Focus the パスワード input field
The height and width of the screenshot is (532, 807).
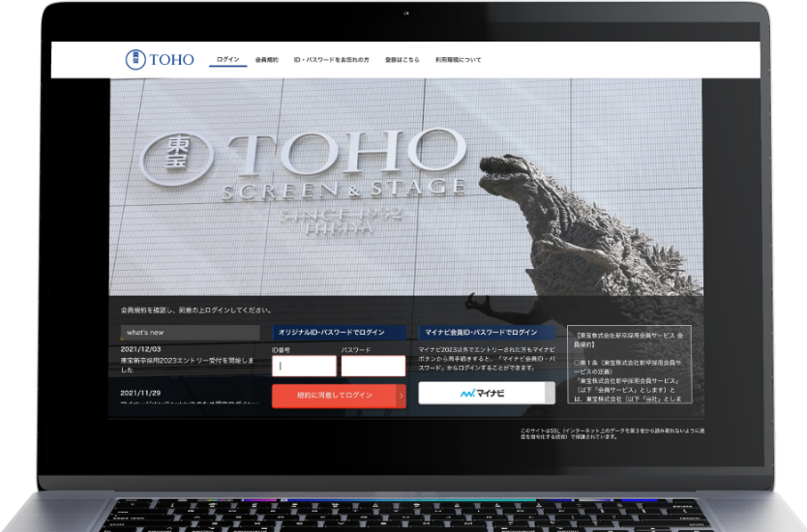(x=374, y=366)
